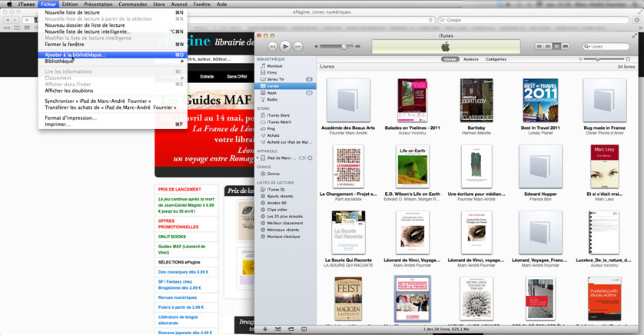The image size is (644, 335).
Task: Choose Nouvelle liste de lecture menu item
Action: 112,12
